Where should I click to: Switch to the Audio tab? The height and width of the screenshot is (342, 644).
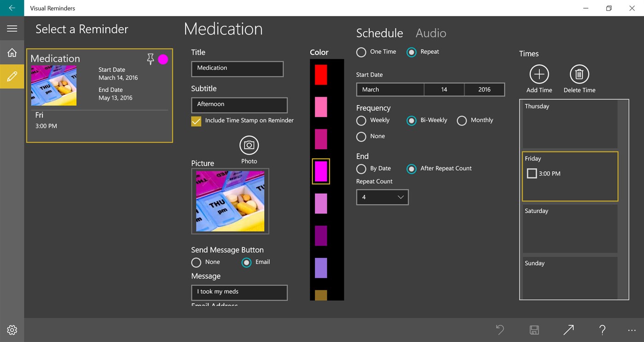(430, 33)
